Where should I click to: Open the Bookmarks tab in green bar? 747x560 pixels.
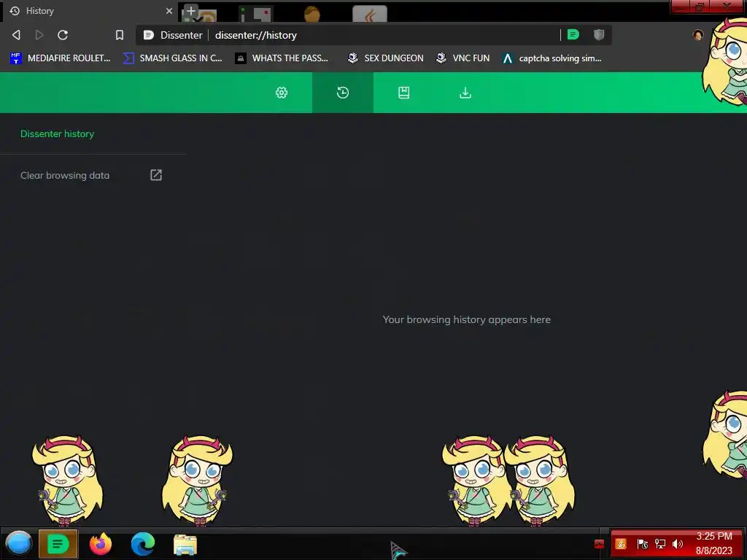404,93
